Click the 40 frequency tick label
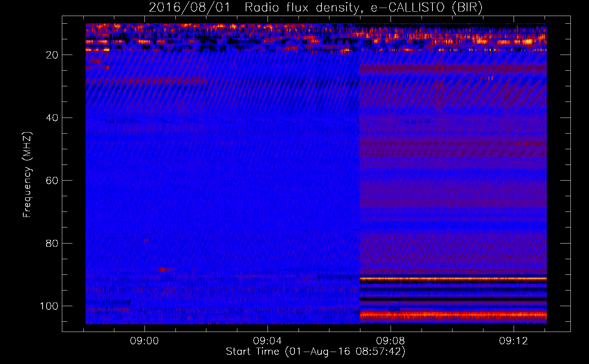 (52, 118)
